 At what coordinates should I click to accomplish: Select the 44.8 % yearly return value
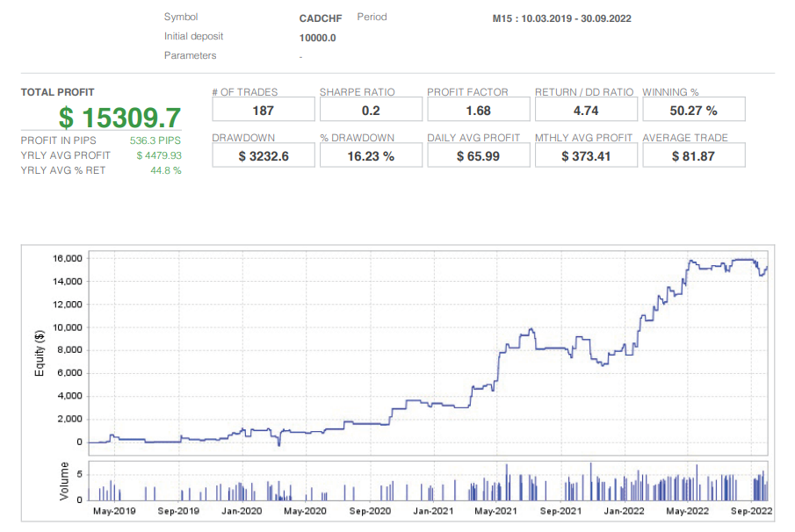[x=165, y=170]
